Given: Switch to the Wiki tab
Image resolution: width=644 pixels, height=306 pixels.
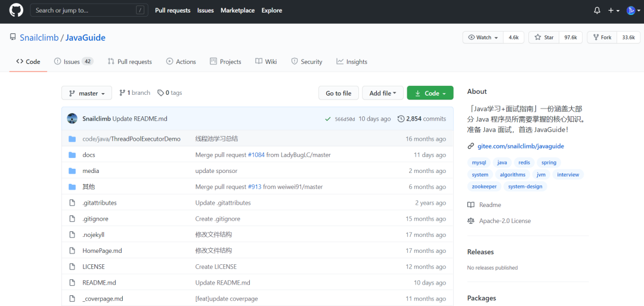Looking at the screenshot, I should pos(266,61).
